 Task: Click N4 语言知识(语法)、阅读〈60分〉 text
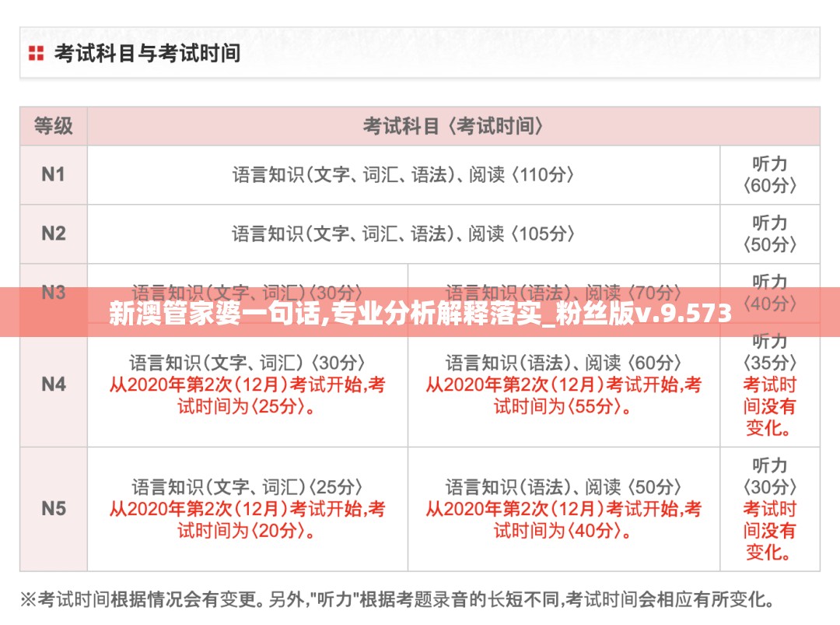(564, 363)
